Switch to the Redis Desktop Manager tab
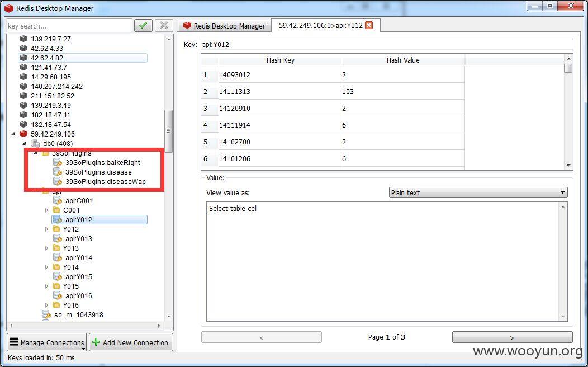The image size is (588, 367). point(224,26)
